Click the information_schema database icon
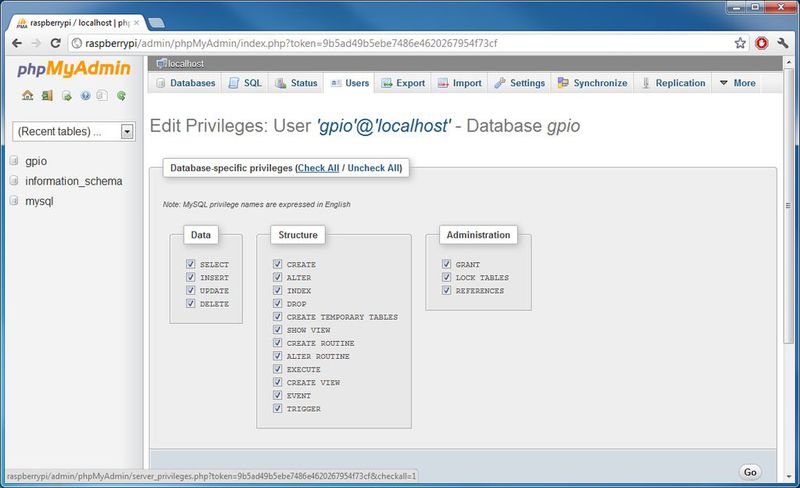The width and height of the screenshot is (800, 488). click(x=14, y=181)
